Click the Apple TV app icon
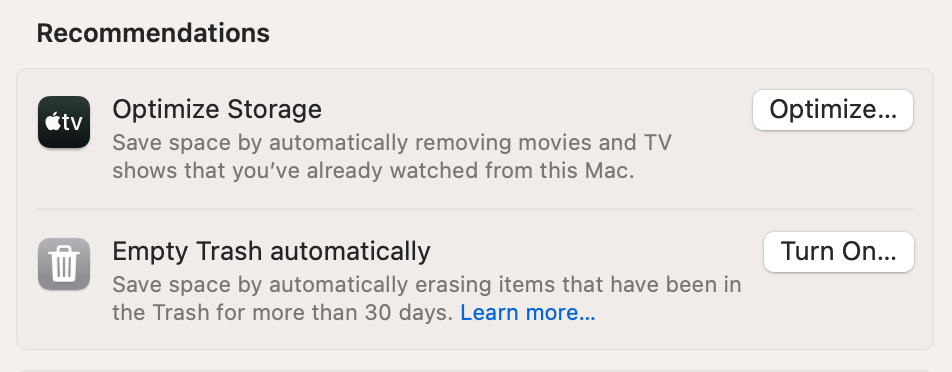Viewport: 952px width, 372px height. tap(64, 122)
